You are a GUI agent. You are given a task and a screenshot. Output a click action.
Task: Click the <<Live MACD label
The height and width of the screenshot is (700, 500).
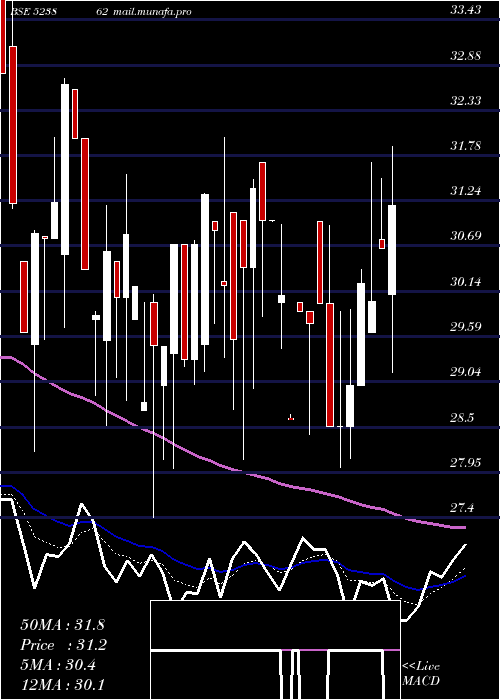421,673
